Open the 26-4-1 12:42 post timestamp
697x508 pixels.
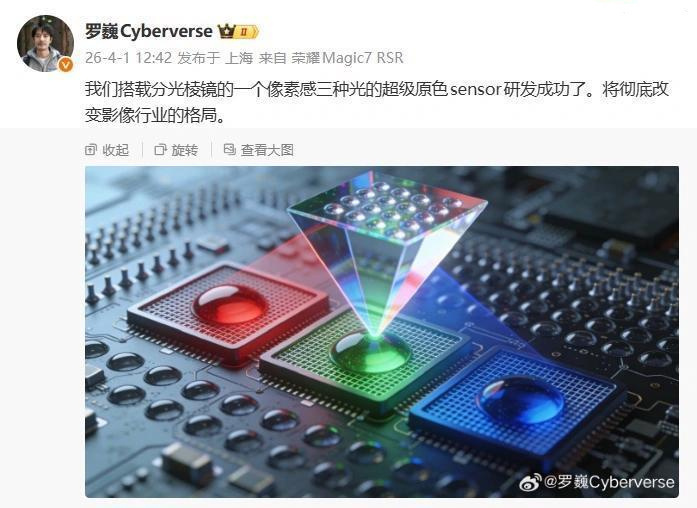[128, 58]
